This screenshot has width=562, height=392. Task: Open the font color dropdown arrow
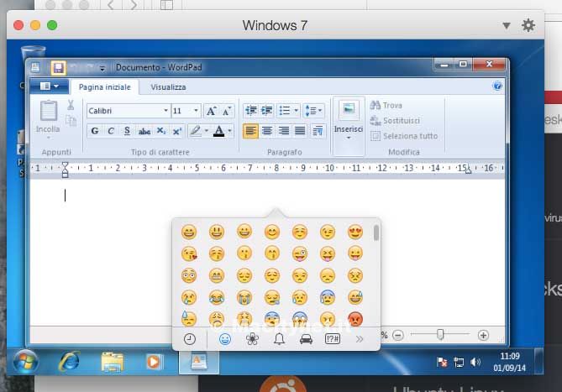click(x=229, y=131)
